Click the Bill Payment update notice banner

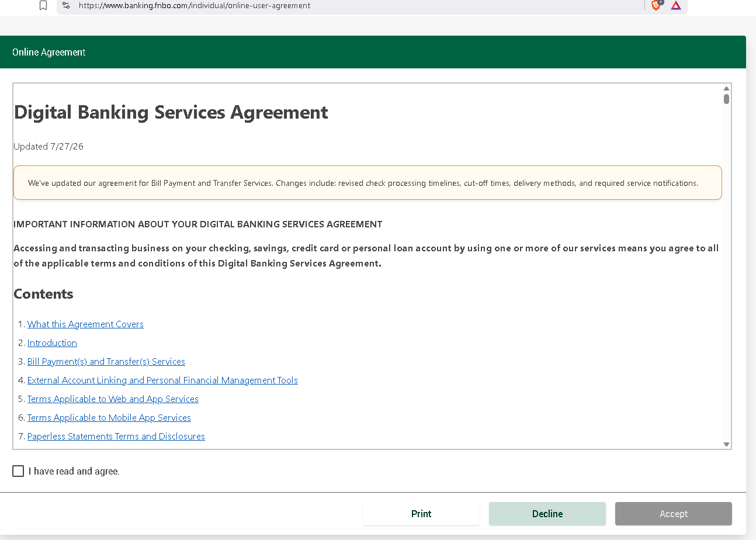point(367,183)
